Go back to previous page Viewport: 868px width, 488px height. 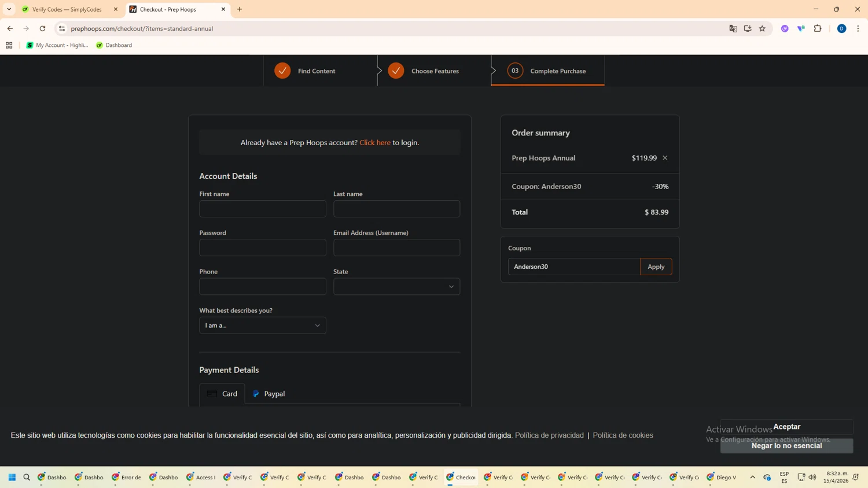click(10, 28)
